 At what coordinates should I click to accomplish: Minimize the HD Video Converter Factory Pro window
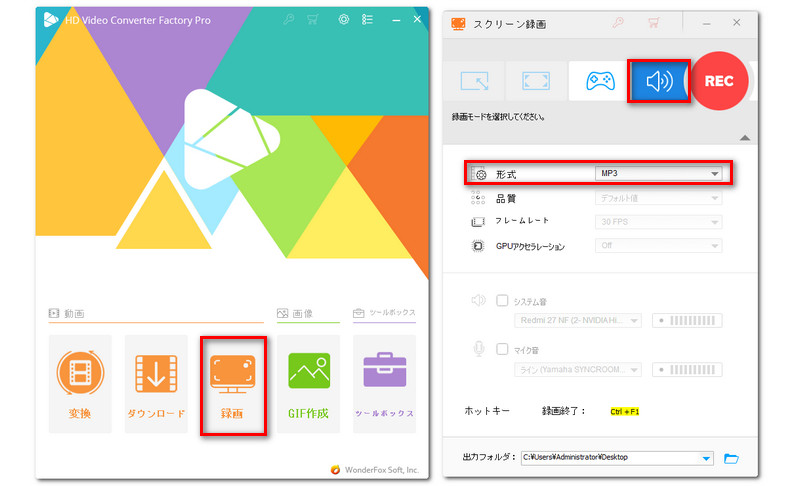396,20
